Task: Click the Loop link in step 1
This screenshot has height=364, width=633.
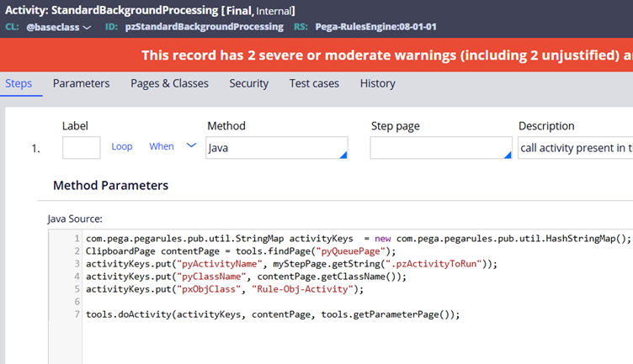Action: (122, 146)
